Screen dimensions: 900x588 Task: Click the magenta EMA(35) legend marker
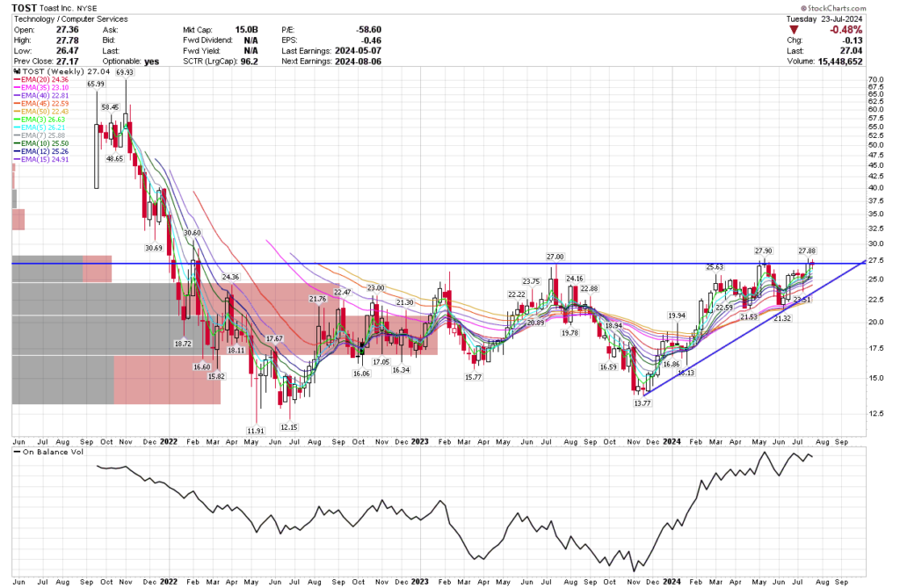[16, 87]
